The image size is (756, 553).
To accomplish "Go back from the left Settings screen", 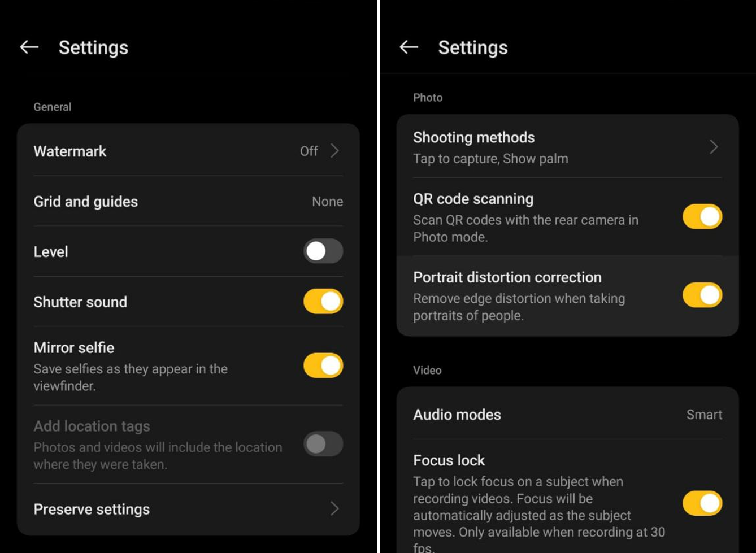I will pyautogui.click(x=29, y=47).
